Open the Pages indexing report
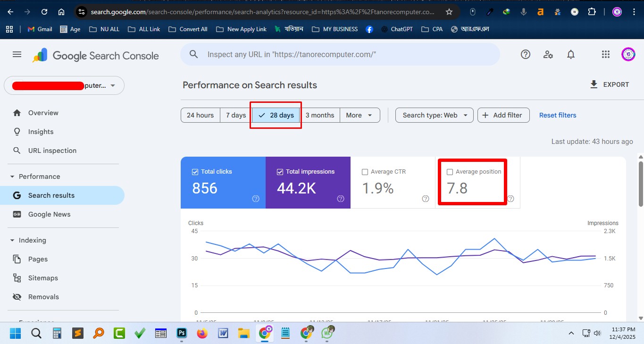The width and height of the screenshot is (644, 344). click(38, 259)
